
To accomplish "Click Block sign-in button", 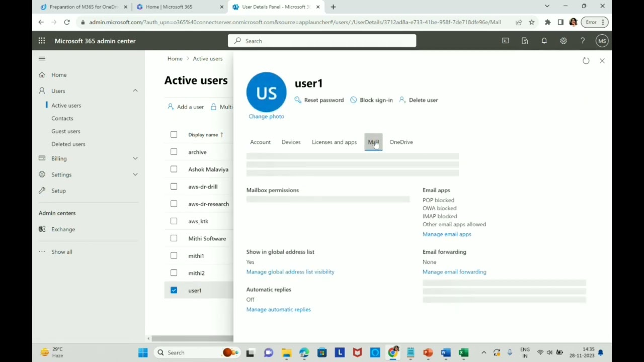I will coord(371,100).
